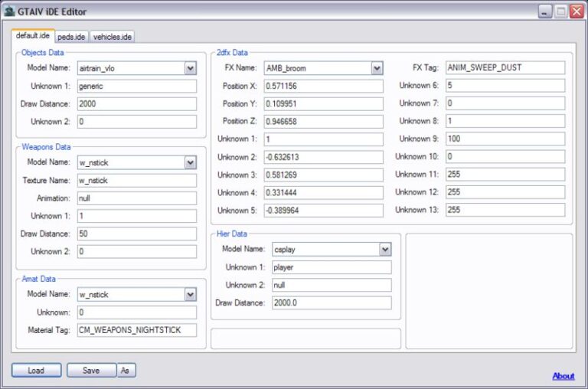588x389 pixels.
Task: Switch to the peds.ide tab
Action: tap(72, 36)
